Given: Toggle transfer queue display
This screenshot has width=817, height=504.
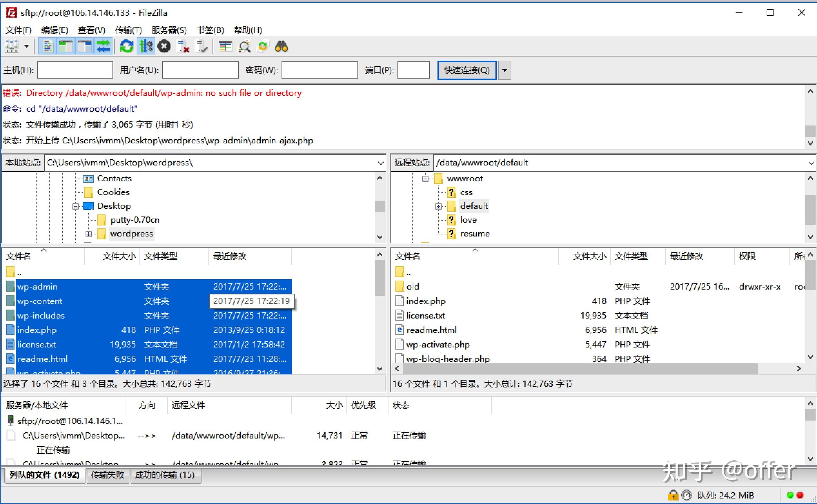Looking at the screenshot, I should pyautogui.click(x=103, y=46).
